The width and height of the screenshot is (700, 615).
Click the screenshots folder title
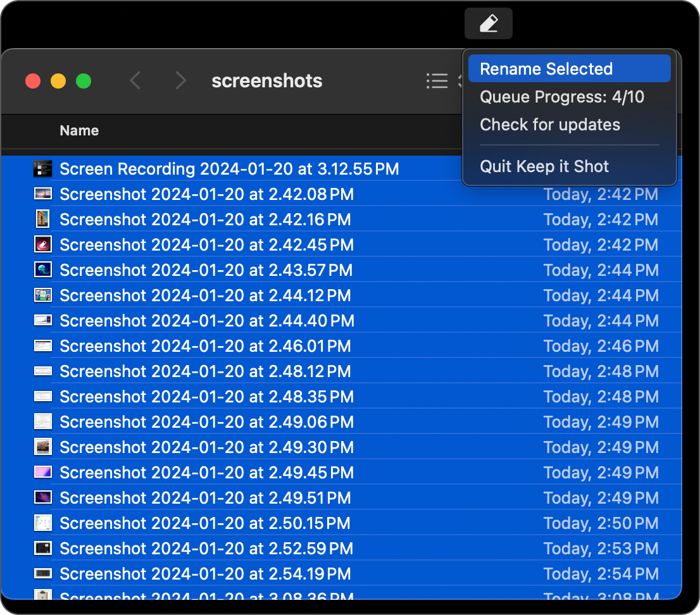(x=266, y=81)
